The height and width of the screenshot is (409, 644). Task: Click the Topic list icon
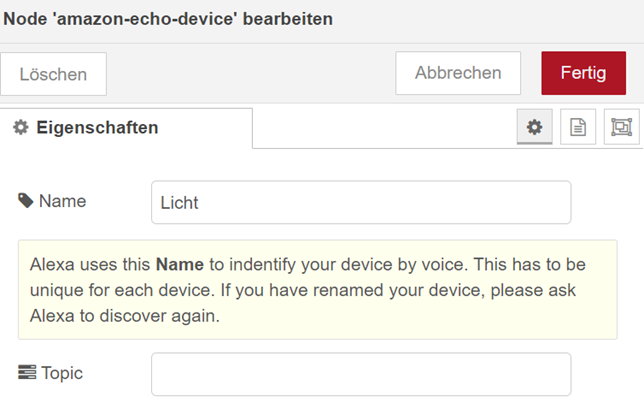[x=26, y=373]
